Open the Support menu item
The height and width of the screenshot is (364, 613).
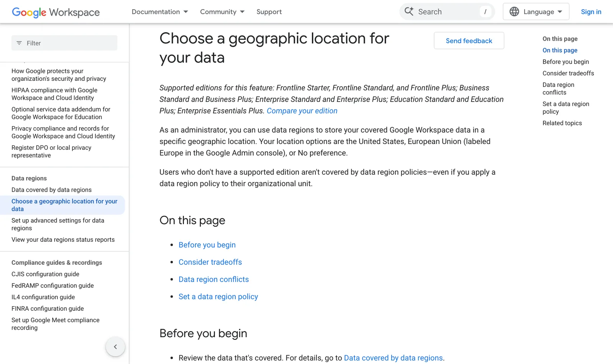(269, 12)
